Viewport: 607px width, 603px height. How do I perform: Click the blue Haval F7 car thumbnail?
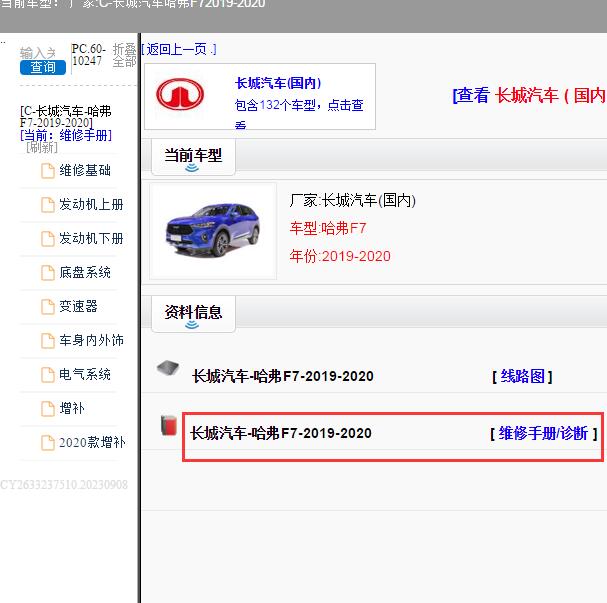click(213, 231)
